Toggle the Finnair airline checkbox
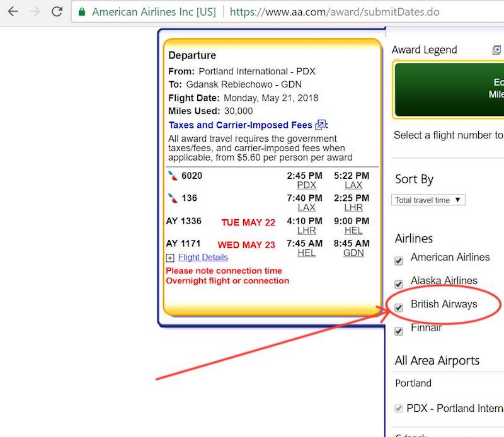 pyautogui.click(x=399, y=331)
